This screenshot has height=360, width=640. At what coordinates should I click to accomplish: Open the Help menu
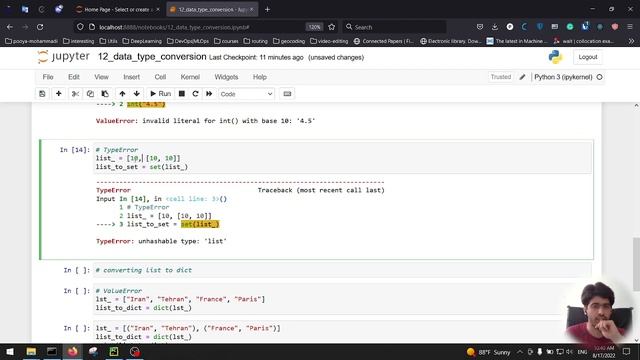(260, 77)
